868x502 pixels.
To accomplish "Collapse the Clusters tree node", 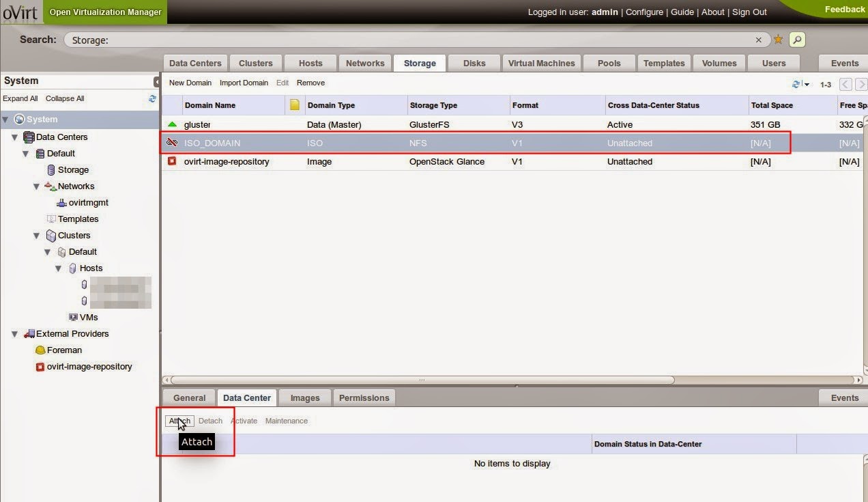I will [x=37, y=236].
